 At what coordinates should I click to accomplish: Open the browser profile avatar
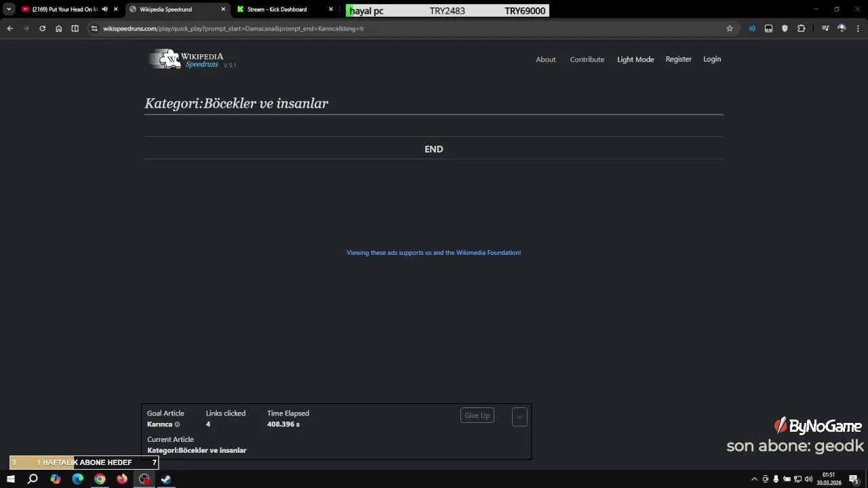(x=842, y=28)
